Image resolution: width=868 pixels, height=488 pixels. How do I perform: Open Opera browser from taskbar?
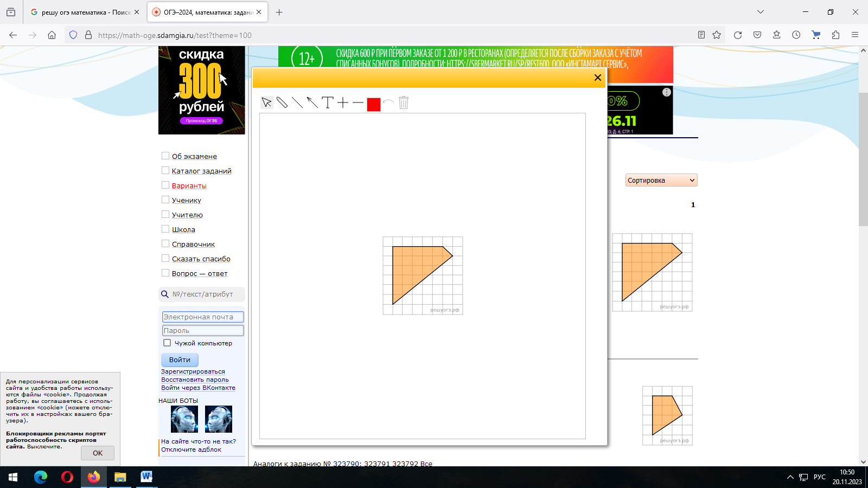pyautogui.click(x=67, y=477)
